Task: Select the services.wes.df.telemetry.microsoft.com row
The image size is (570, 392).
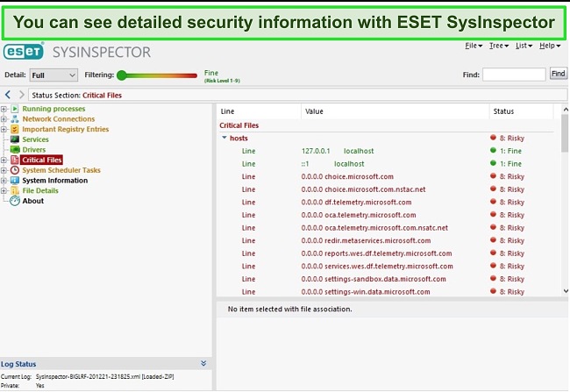Action: [x=385, y=266]
